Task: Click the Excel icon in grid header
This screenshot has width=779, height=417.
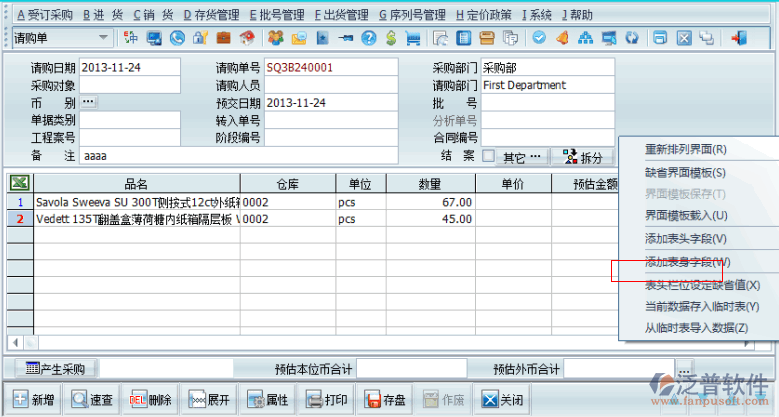Action: (19, 183)
